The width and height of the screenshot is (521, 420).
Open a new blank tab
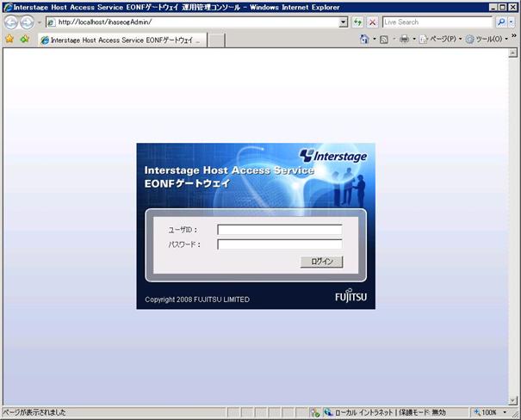click(216, 40)
